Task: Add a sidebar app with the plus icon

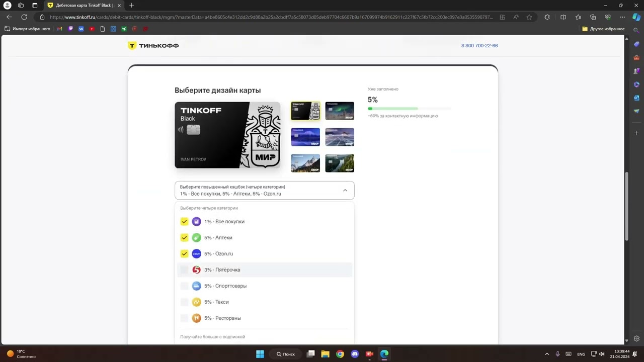Action: tap(636, 133)
